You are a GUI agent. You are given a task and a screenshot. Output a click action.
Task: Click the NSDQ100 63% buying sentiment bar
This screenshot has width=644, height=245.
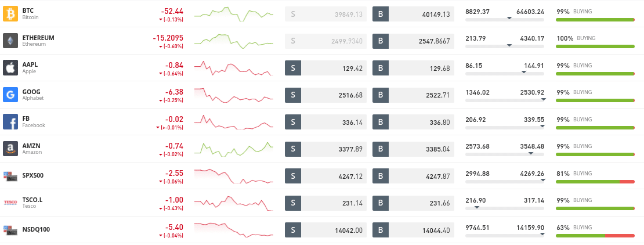click(x=595, y=236)
